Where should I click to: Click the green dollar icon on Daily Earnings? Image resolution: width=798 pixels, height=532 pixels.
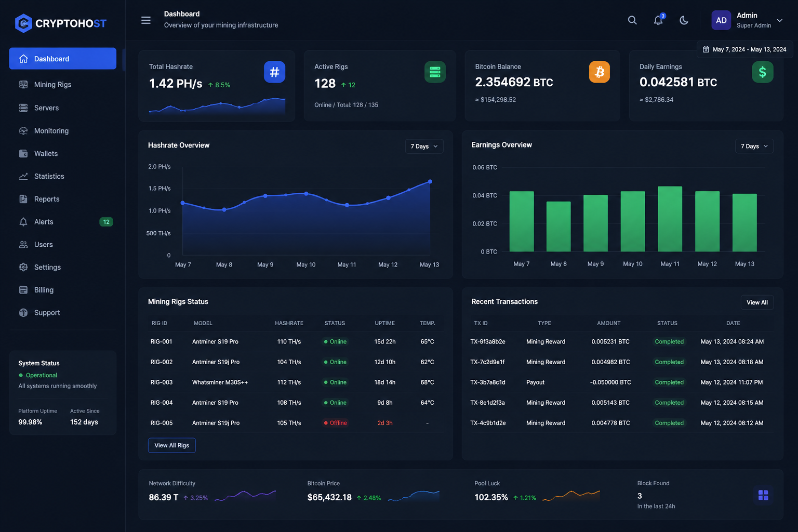[763, 72]
